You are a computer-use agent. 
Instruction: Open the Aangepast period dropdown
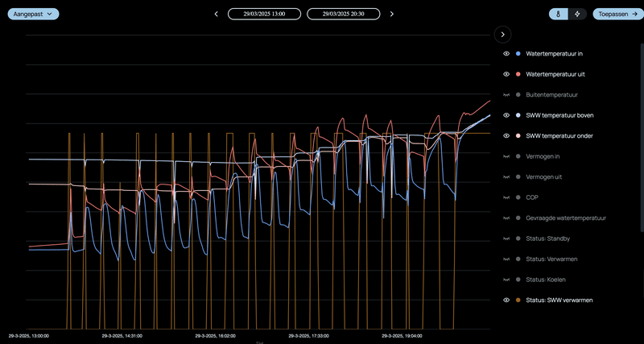[x=33, y=14]
